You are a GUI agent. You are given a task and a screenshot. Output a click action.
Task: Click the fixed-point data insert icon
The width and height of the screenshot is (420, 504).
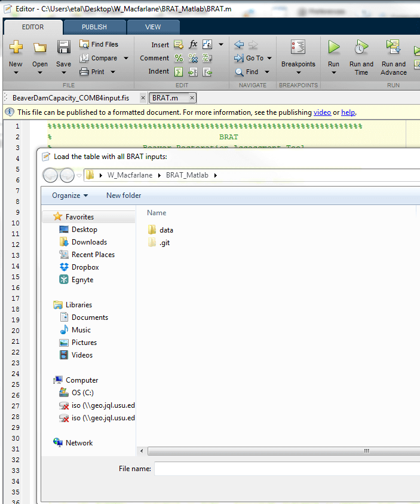(x=207, y=44)
